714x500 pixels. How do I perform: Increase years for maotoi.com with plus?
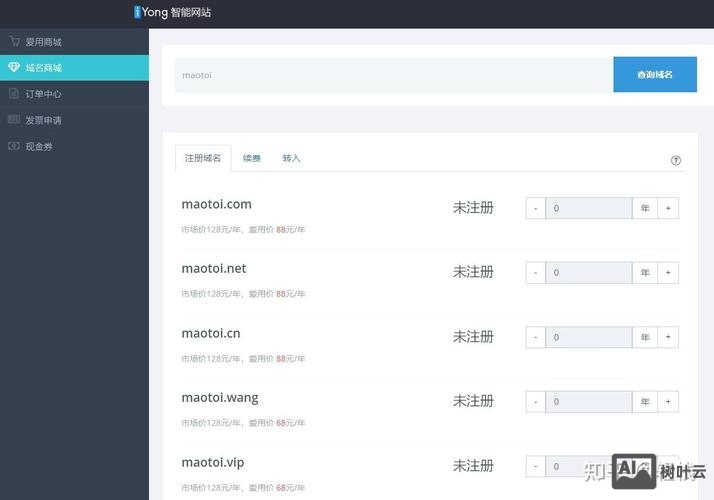point(668,208)
